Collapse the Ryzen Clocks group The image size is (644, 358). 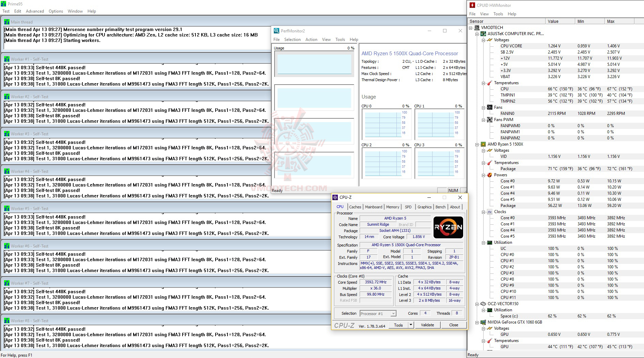[x=484, y=212]
